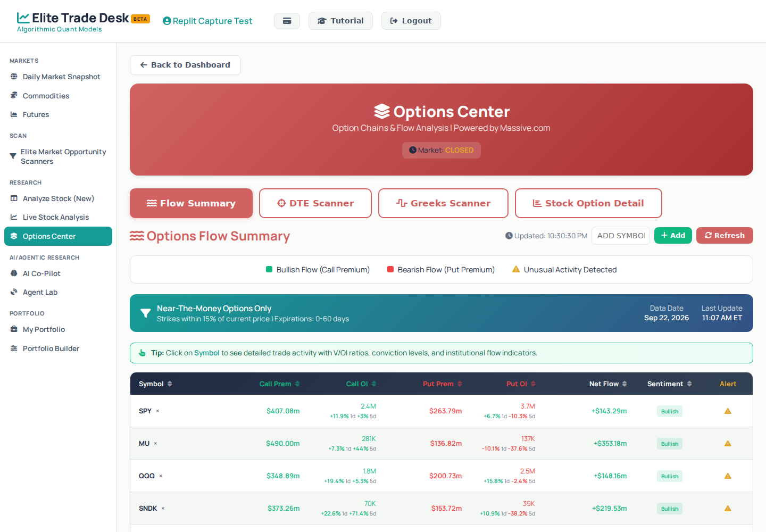Switch to DTE Scanner tab
Screen dimensions: 766x532
click(x=315, y=203)
